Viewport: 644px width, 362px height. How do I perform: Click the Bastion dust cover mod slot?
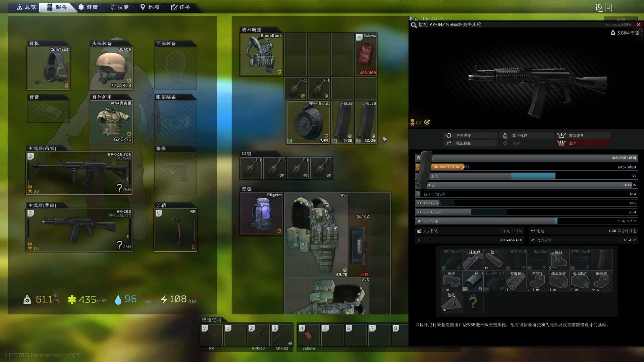(x=537, y=260)
